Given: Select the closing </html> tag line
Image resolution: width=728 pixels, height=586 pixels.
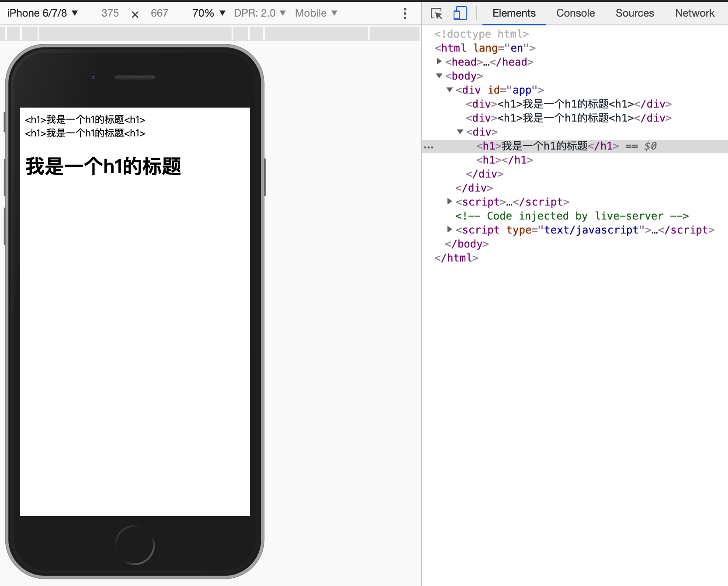Looking at the screenshot, I should [456, 258].
